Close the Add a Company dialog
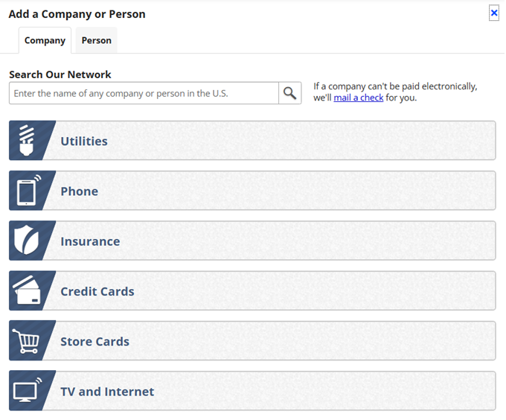The height and width of the screenshot is (420, 506). tap(494, 13)
